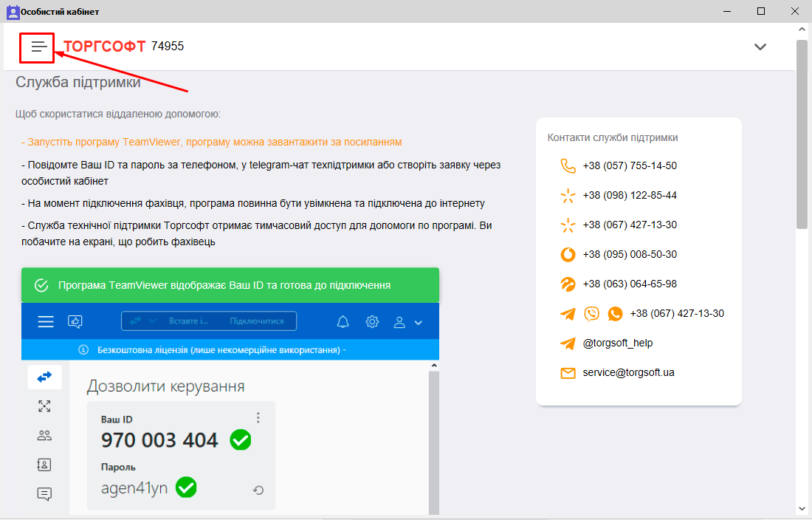
Task: Click the Telegram icon beside @torgsoft_help
Action: coord(567,343)
